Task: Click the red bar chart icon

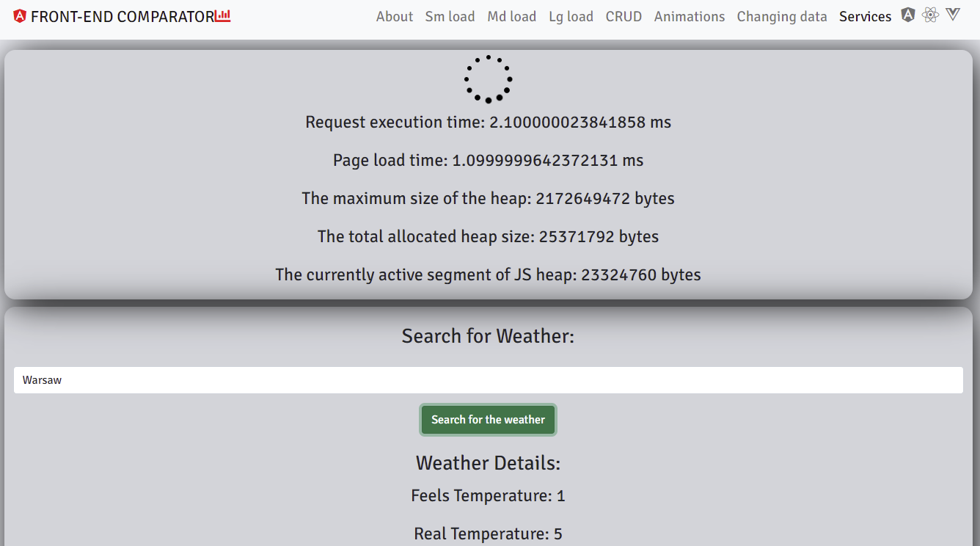Action: click(223, 16)
